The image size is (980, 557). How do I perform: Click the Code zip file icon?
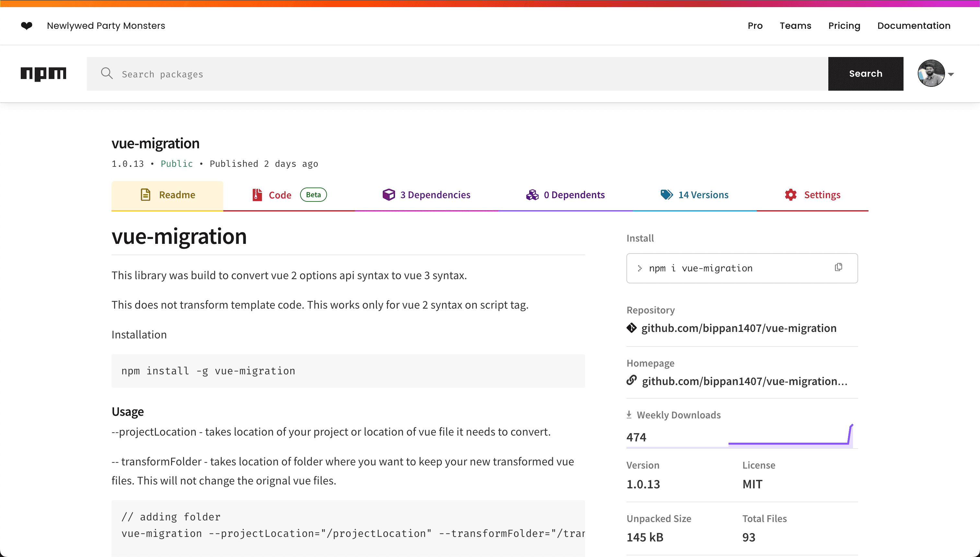click(x=257, y=195)
